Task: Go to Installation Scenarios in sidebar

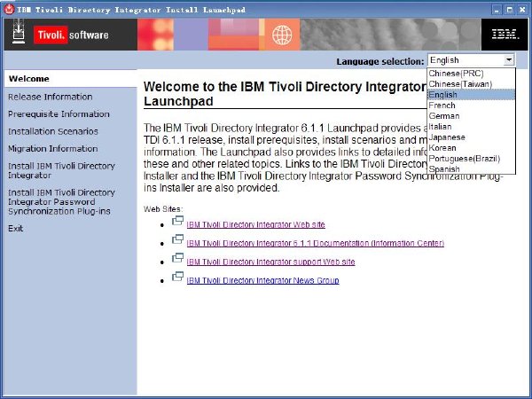Action: (53, 131)
